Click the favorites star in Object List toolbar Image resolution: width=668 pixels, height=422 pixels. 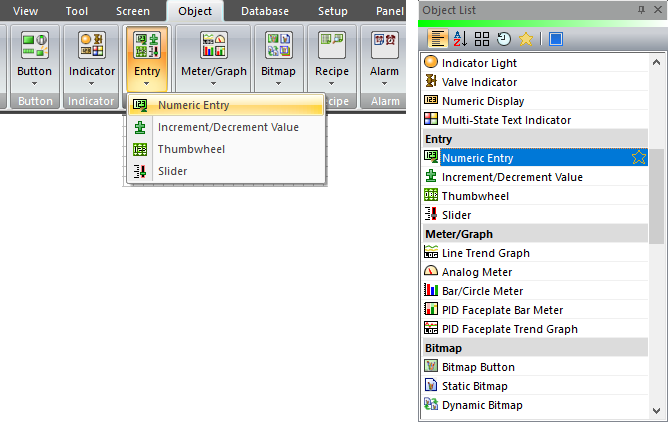point(525,39)
